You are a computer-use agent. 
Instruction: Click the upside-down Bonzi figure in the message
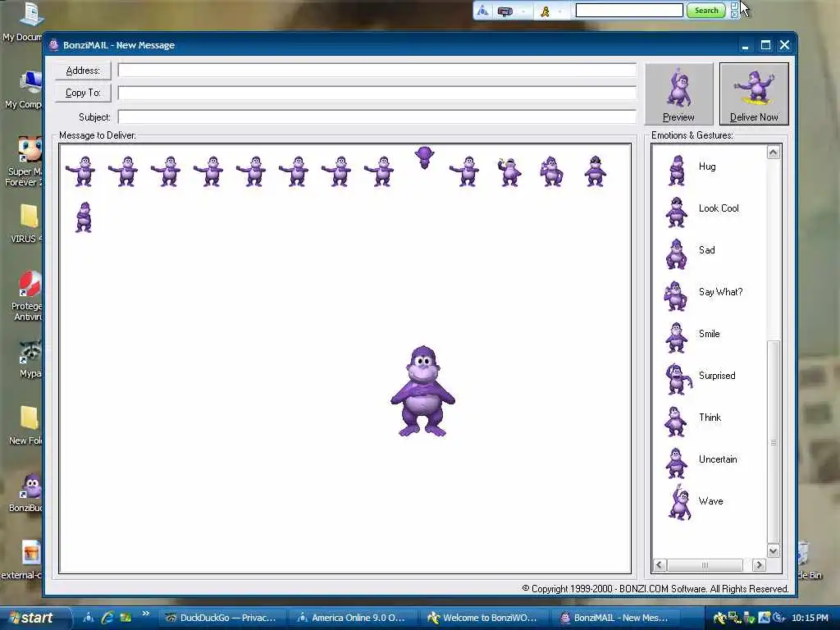point(424,157)
